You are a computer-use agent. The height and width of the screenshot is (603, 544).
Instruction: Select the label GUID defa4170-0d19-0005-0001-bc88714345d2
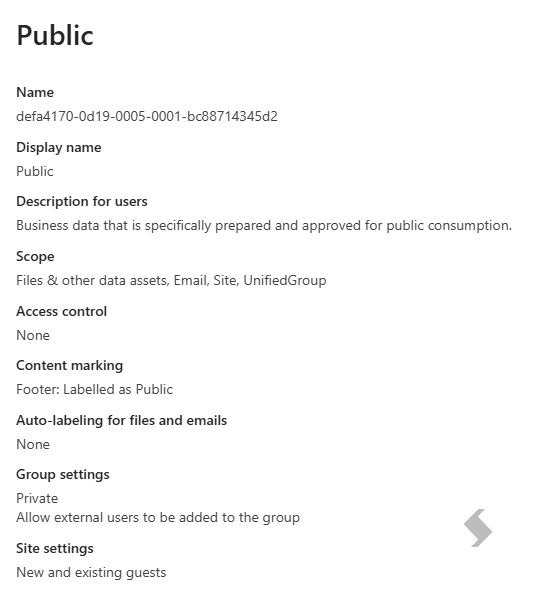click(147, 116)
